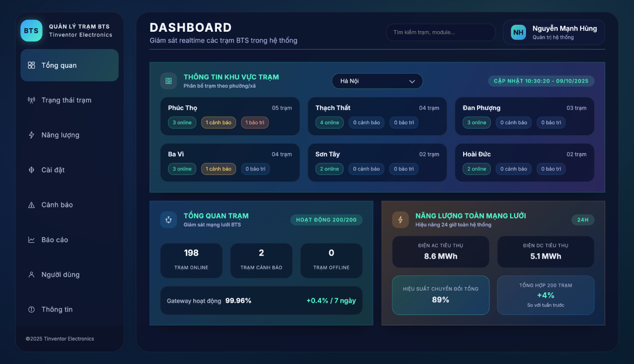Click the Tìm kiếm trạm search field

pyautogui.click(x=440, y=33)
